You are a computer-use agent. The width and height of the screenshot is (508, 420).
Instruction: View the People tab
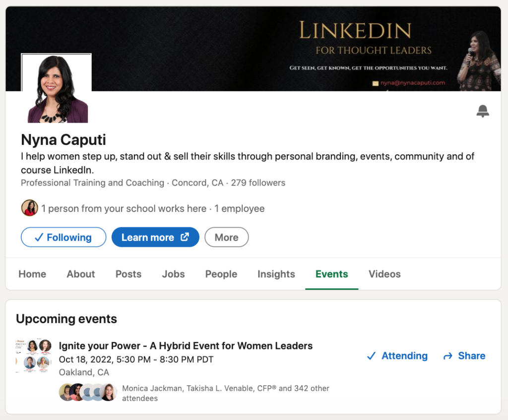point(221,274)
